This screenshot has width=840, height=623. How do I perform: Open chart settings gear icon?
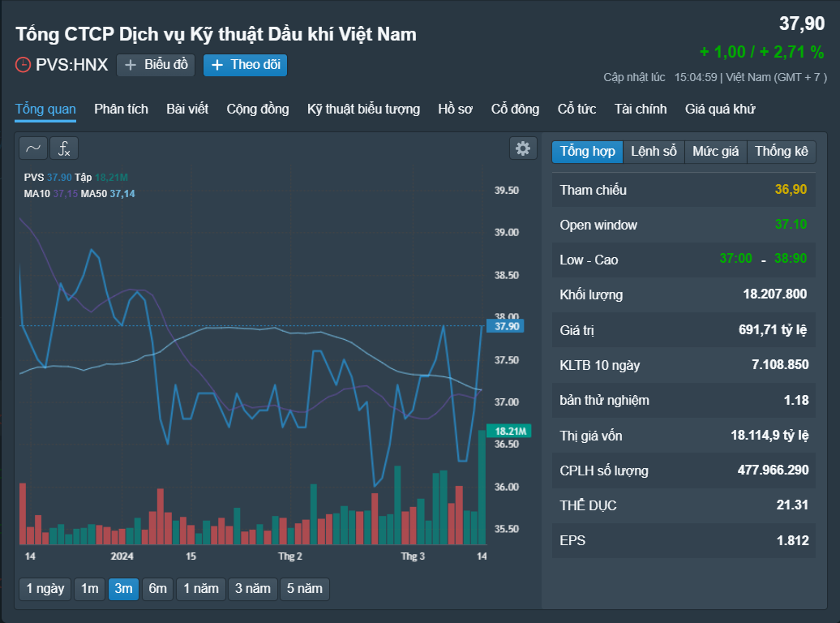[523, 148]
